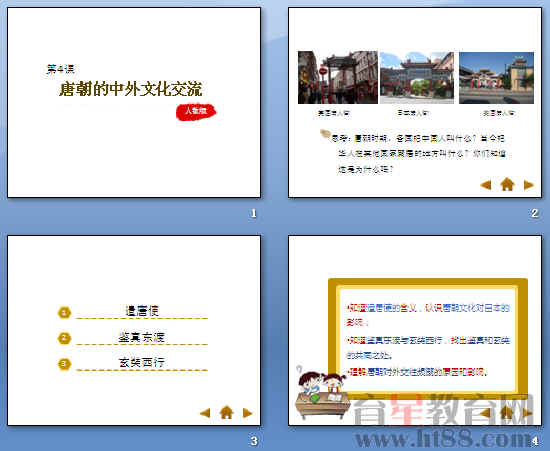Click the feather icon before question text

[x=325, y=134]
